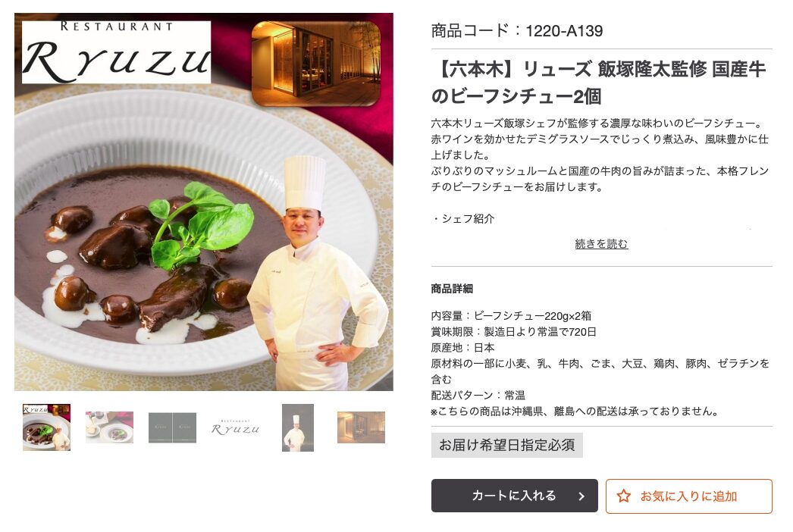Viewport: 793px width, 532px height.
Task: Click the お届け希望日指定必須 label badge
Action: pos(506,445)
